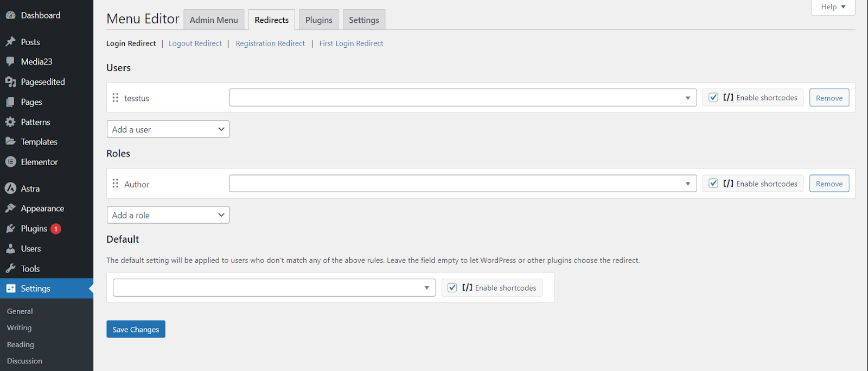Screen dimensions: 868x371
Task: Click the Default redirect URL field
Action: pyautogui.click(x=269, y=288)
